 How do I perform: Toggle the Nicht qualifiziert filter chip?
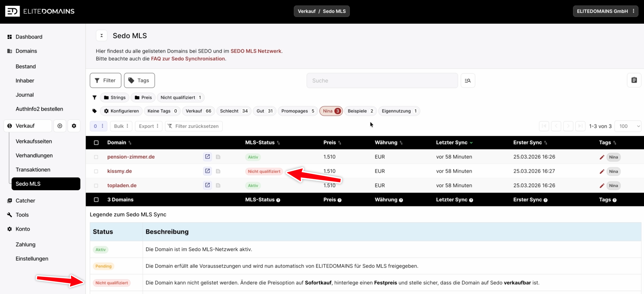[x=181, y=97]
